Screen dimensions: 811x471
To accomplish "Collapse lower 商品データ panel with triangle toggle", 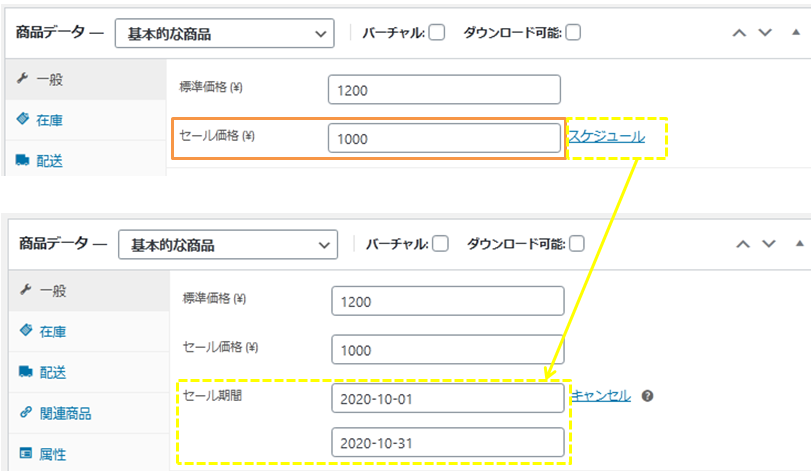I will [800, 243].
